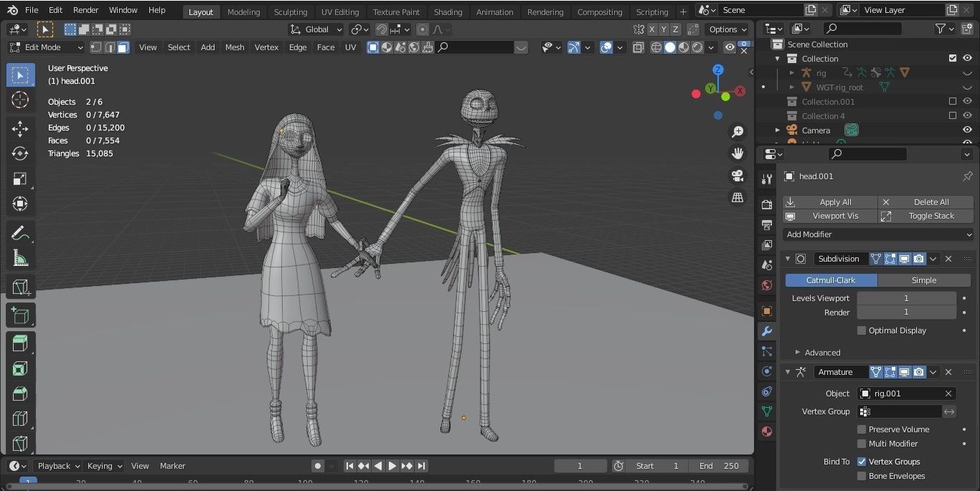Open the Render properties tab
980x491 pixels.
(767, 205)
